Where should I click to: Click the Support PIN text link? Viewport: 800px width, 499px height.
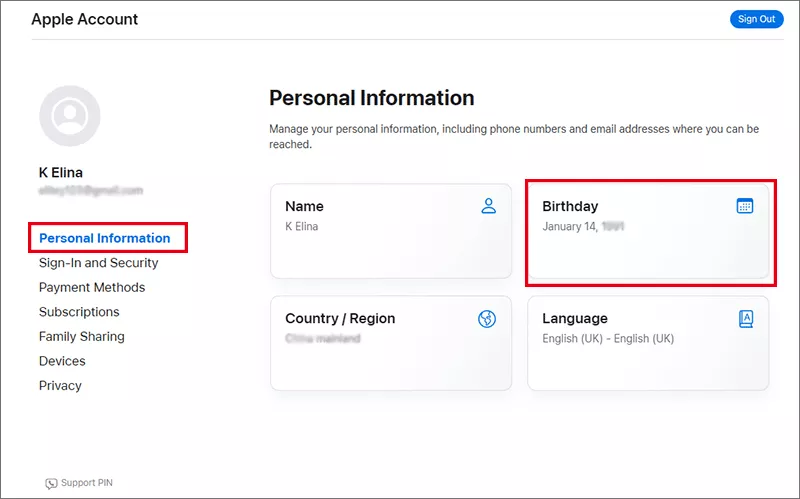(x=87, y=484)
